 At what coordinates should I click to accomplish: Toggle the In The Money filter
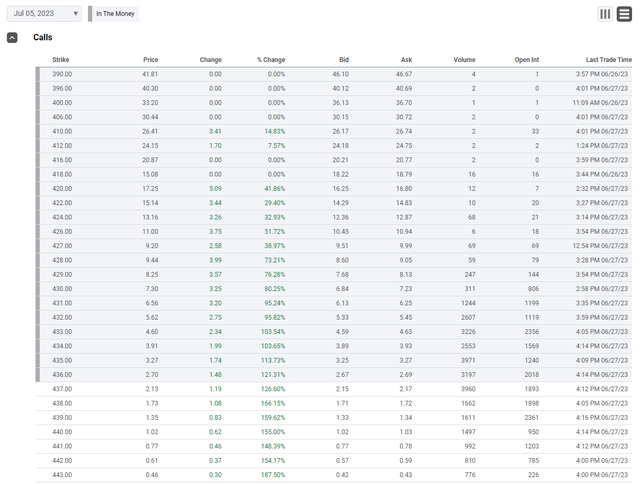[113, 13]
